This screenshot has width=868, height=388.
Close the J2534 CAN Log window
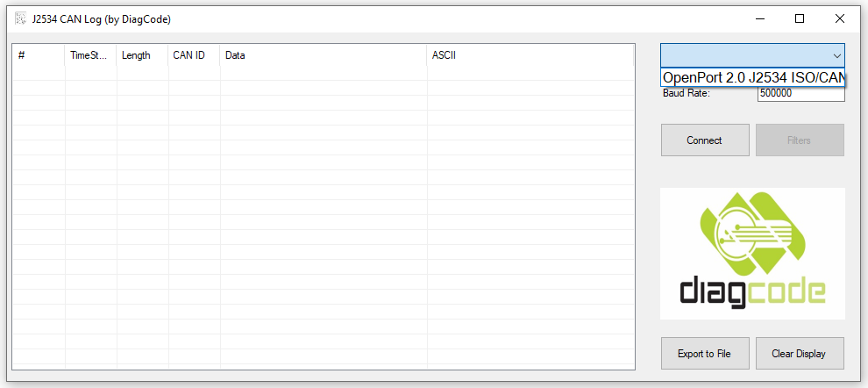(840, 18)
